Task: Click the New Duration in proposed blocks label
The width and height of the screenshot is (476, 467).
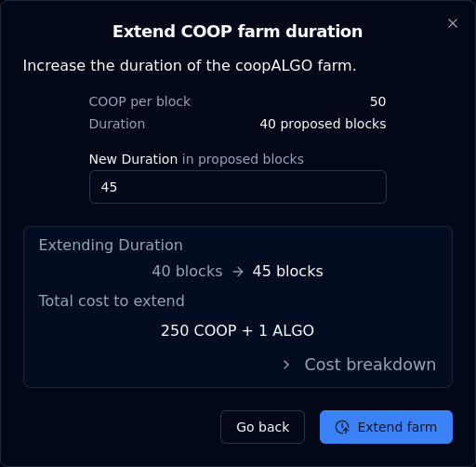Action: tap(196, 159)
